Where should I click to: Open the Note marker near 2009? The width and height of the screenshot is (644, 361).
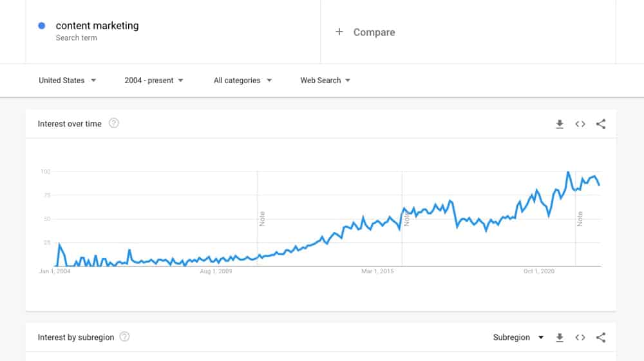[262, 219]
